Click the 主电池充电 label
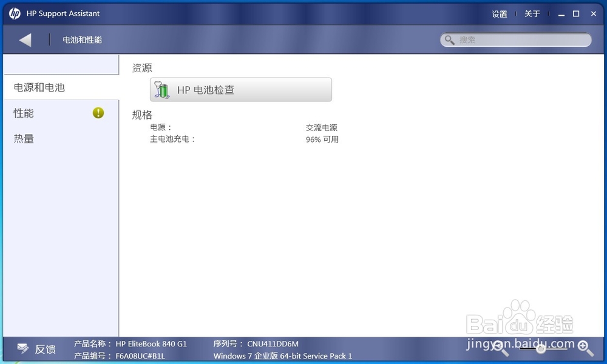 (172, 139)
